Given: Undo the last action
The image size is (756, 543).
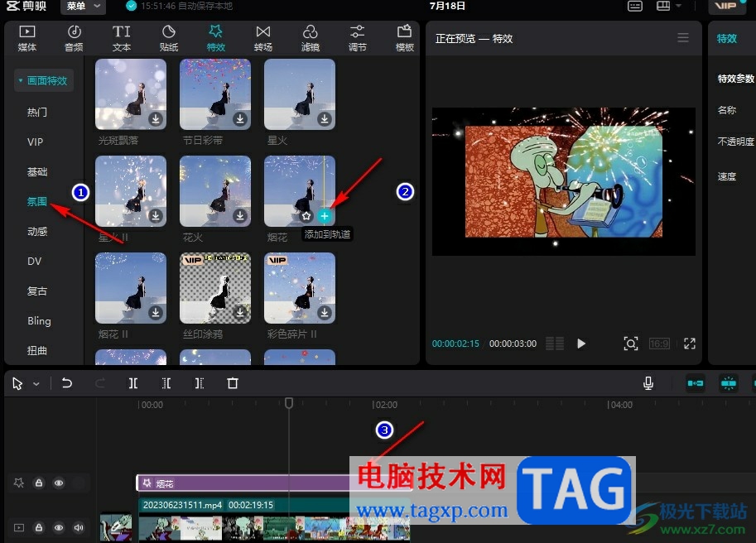Looking at the screenshot, I should click(67, 383).
